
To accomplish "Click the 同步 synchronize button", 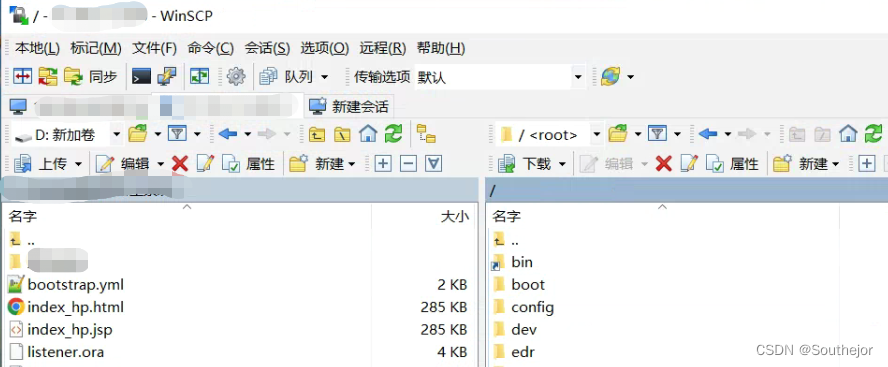I will tap(91, 76).
